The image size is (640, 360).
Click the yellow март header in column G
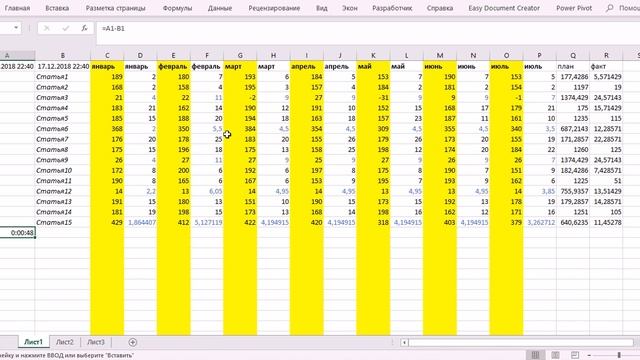point(240,66)
